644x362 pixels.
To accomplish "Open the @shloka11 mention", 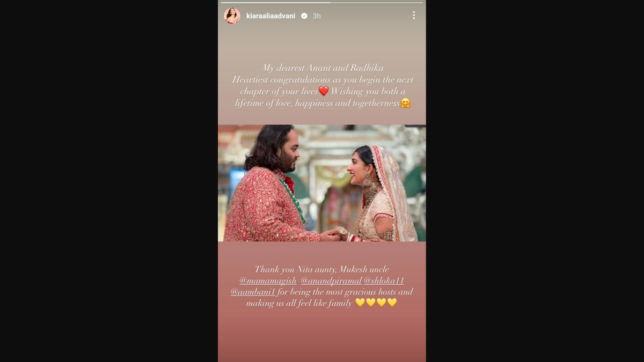I will [x=384, y=280].
